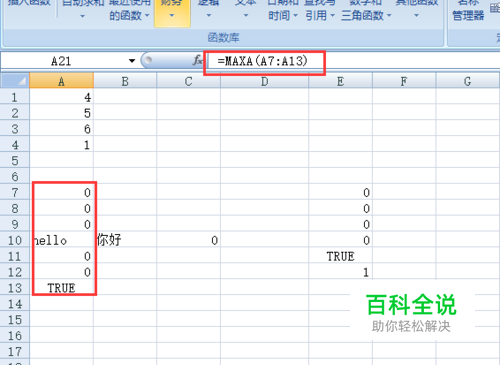The height and width of the screenshot is (365, 500).
Task: Select column header D
Action: coord(264,81)
